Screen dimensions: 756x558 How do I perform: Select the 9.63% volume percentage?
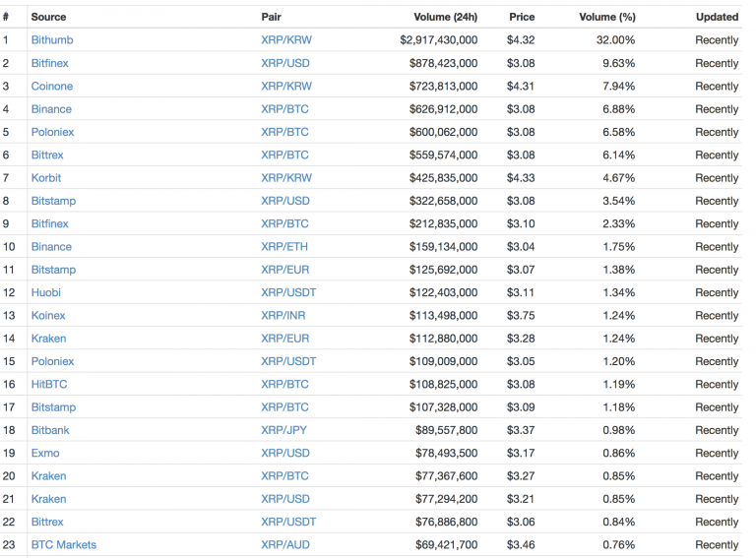pyautogui.click(x=619, y=63)
